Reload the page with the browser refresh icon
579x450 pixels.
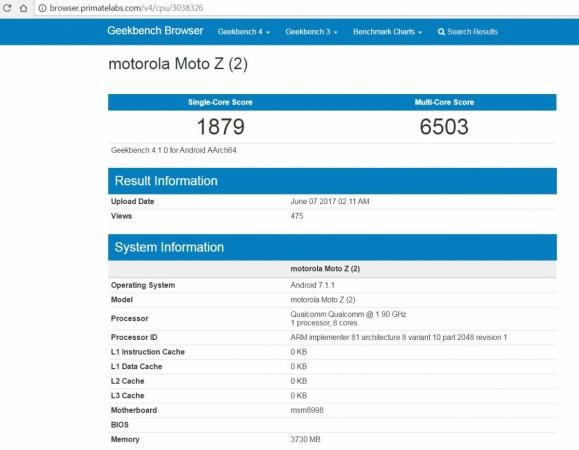coord(7,8)
